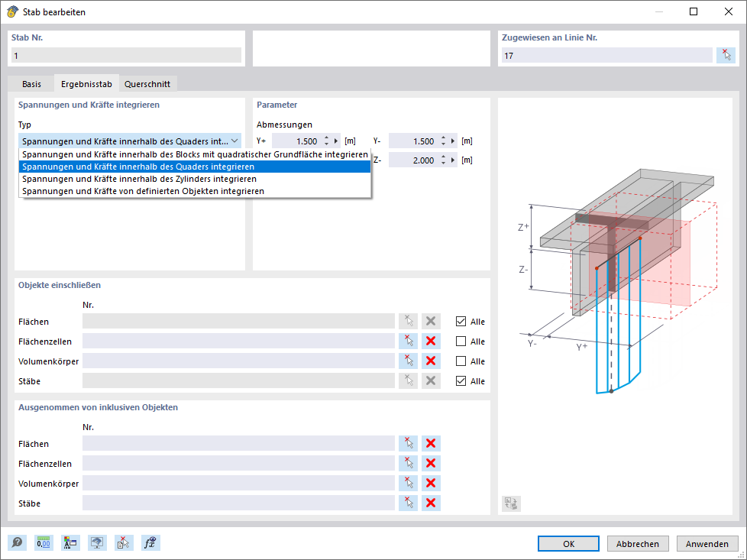Click disabled pick icon for Flächen under Objekte einschließen
The width and height of the screenshot is (747, 560).
pyautogui.click(x=409, y=321)
